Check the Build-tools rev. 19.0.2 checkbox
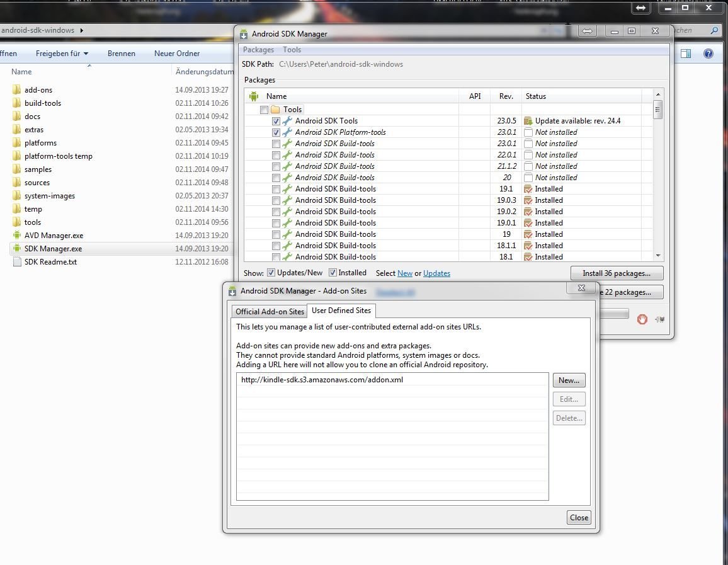The image size is (728, 565). point(276,212)
